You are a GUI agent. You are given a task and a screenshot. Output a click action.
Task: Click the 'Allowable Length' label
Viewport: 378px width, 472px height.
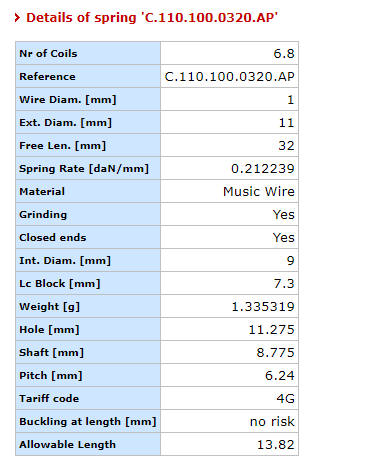tap(68, 445)
